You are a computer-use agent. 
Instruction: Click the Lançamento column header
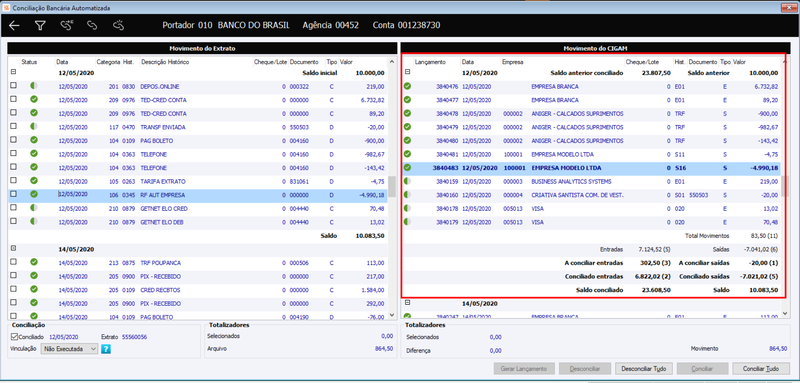430,62
